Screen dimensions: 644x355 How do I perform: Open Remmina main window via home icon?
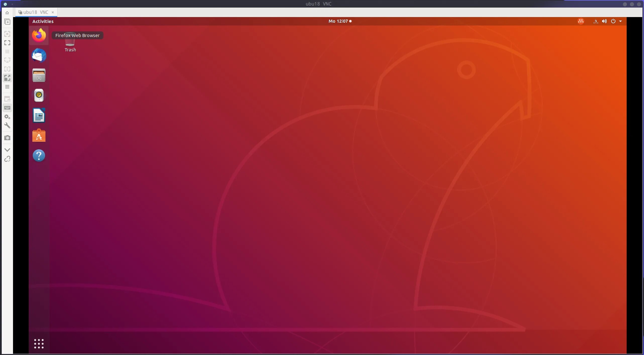7,13
